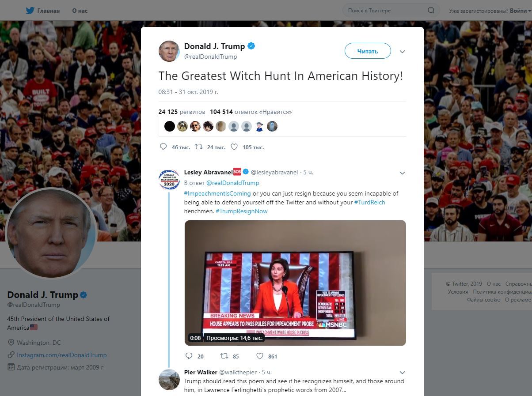Retweet Trump's tweet with the 24 тыс. icon
532x396 pixels.
point(199,147)
